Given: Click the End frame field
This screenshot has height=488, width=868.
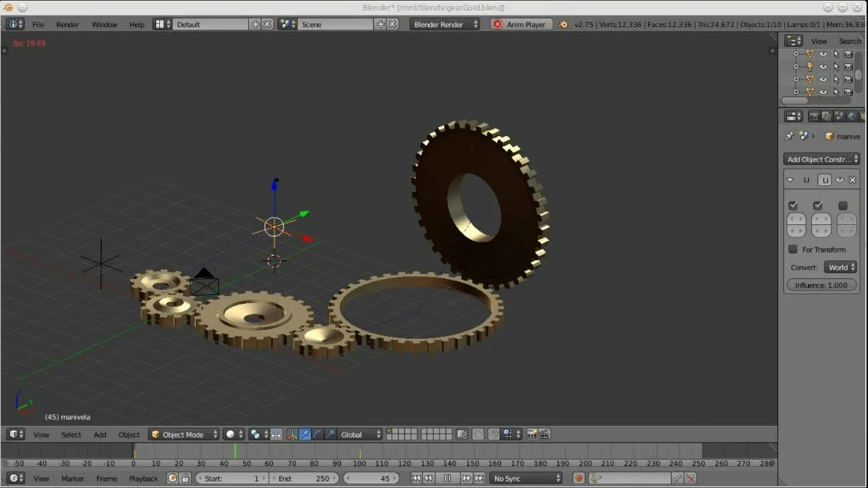Looking at the screenshot, I should click(304, 479).
